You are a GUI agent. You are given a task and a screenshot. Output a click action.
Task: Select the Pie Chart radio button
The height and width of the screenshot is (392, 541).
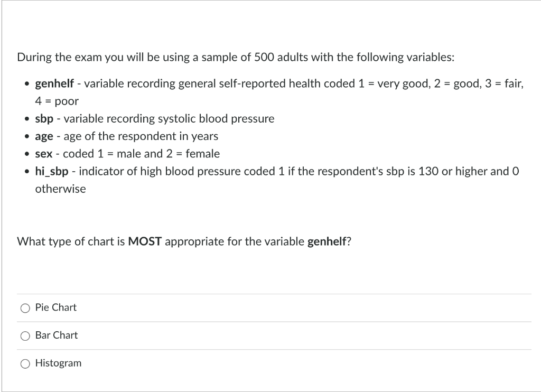(25, 308)
